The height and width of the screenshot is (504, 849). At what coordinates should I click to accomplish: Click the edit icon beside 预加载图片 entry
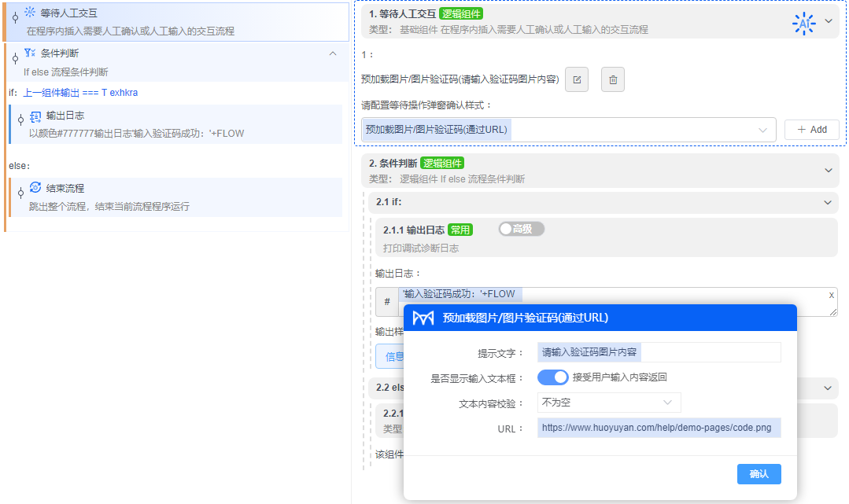coord(577,79)
